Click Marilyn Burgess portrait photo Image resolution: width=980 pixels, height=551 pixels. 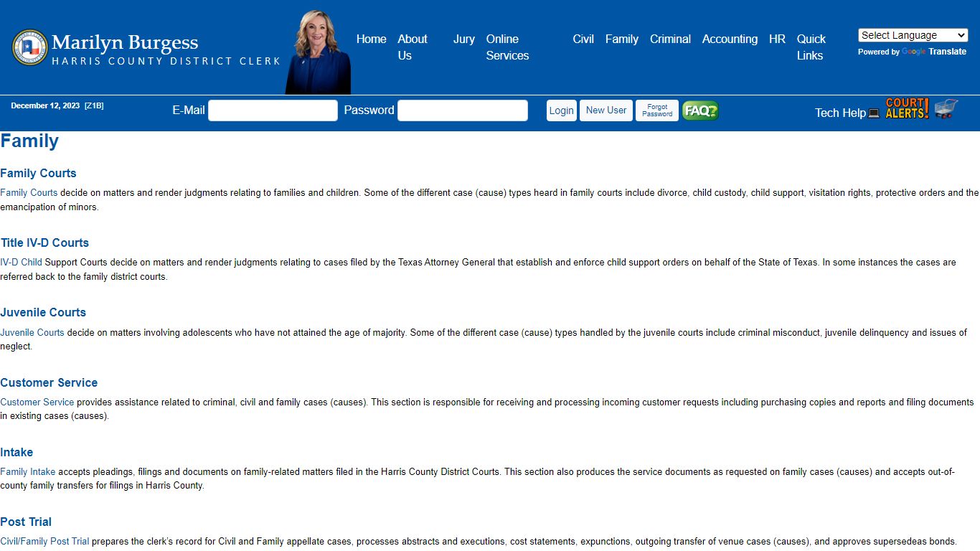tap(318, 52)
